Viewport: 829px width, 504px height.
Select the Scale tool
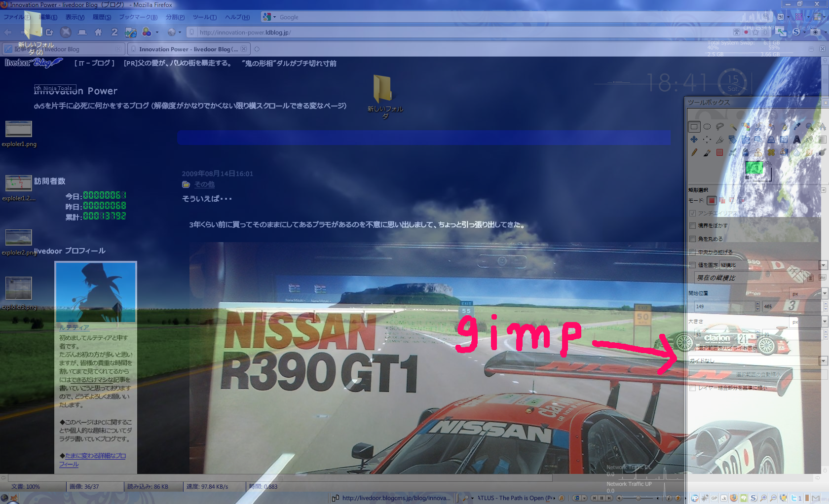[746, 140]
